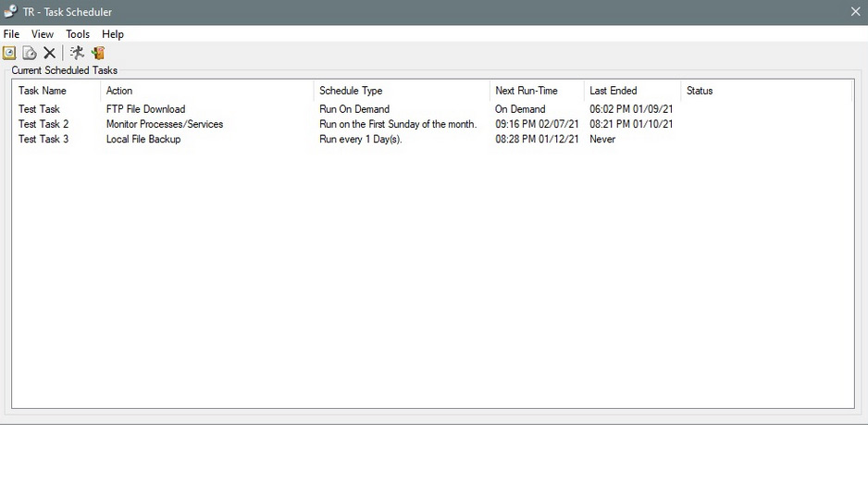Image resolution: width=868 pixels, height=484 pixels.
Task: Click '06:02 PM 01/09/21' last ended cell
Action: tap(631, 109)
